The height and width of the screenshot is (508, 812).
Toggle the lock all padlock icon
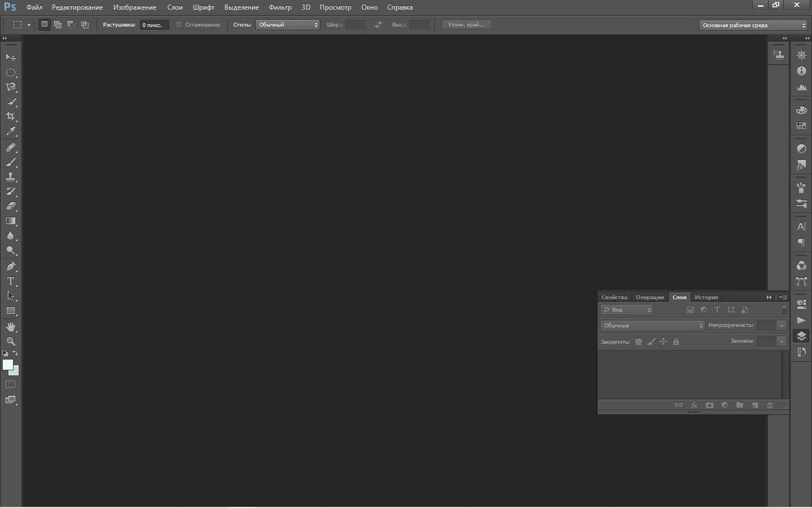(x=676, y=341)
